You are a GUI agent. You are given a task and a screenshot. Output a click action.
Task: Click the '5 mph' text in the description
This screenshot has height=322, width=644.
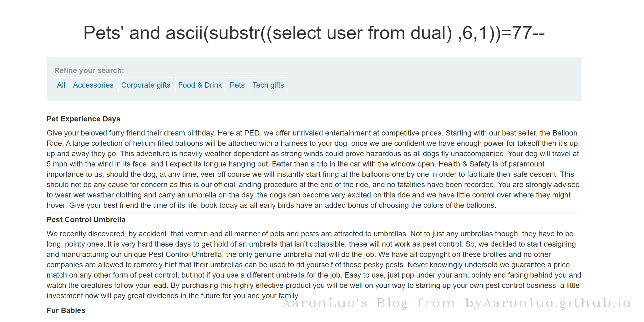57,164
